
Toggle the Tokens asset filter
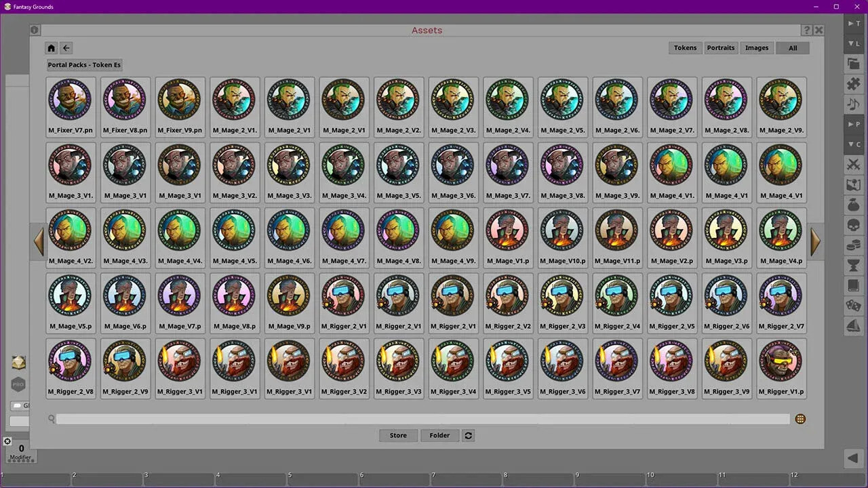click(x=685, y=47)
